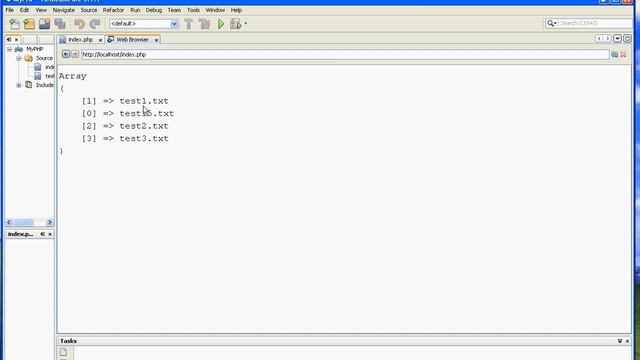Click the browser Forward arrow button
The height and width of the screenshot is (360, 640).
point(75,54)
